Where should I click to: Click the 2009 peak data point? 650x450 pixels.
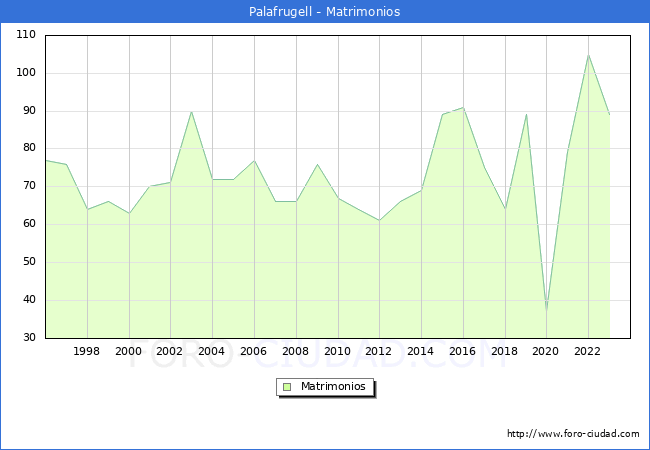(x=317, y=164)
